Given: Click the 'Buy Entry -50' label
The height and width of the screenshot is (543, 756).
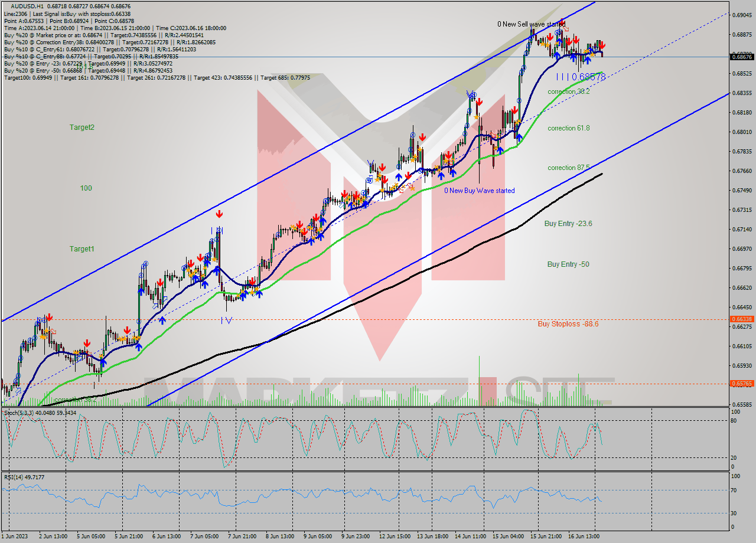Looking at the screenshot, I should point(568,264).
